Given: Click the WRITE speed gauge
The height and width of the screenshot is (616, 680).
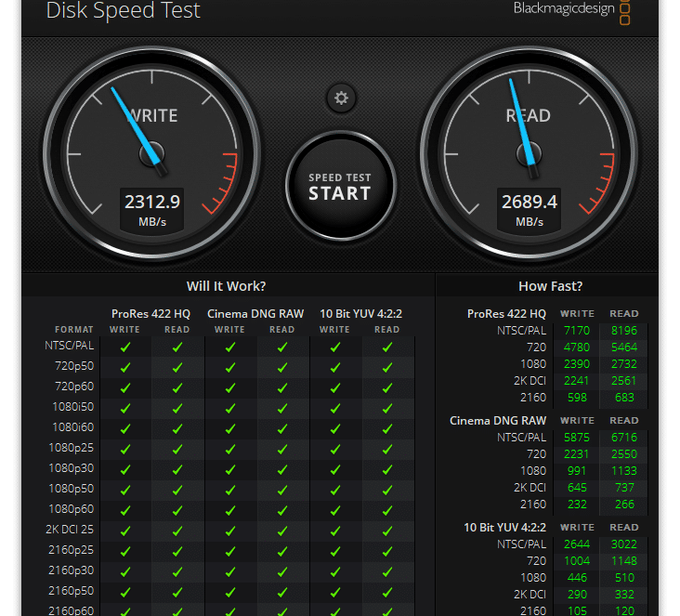Looking at the screenshot, I should 151,153.
